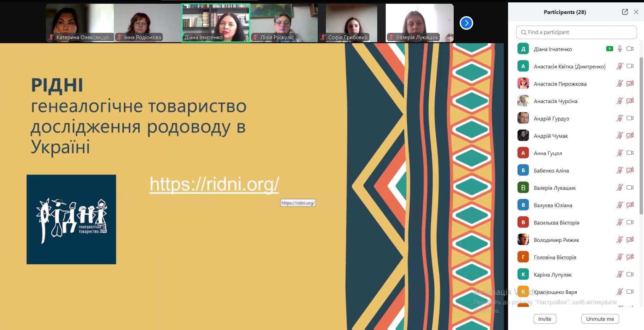Click camera icon for Васильєва Вікторія
Viewport: 644px width, 330px height.
point(630,222)
